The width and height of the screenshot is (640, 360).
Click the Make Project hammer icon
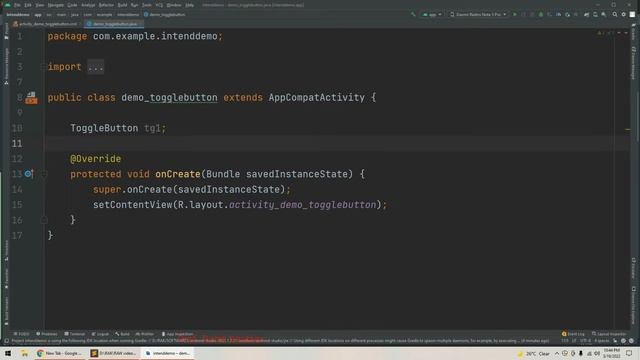(413, 15)
